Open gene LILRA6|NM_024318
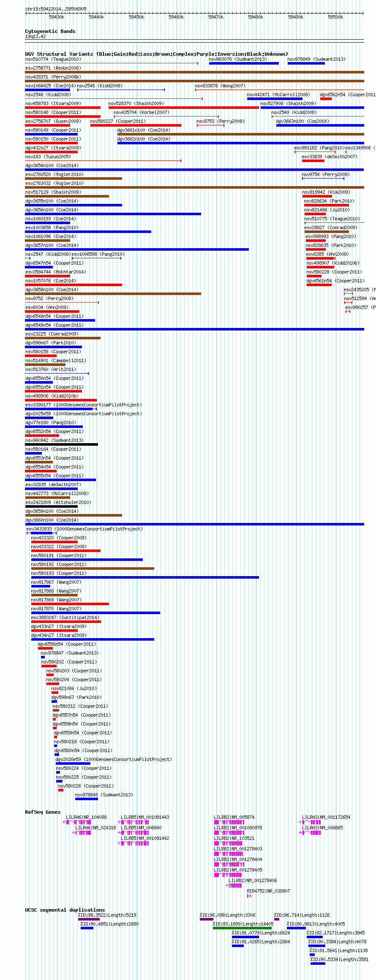 [x=95, y=828]
